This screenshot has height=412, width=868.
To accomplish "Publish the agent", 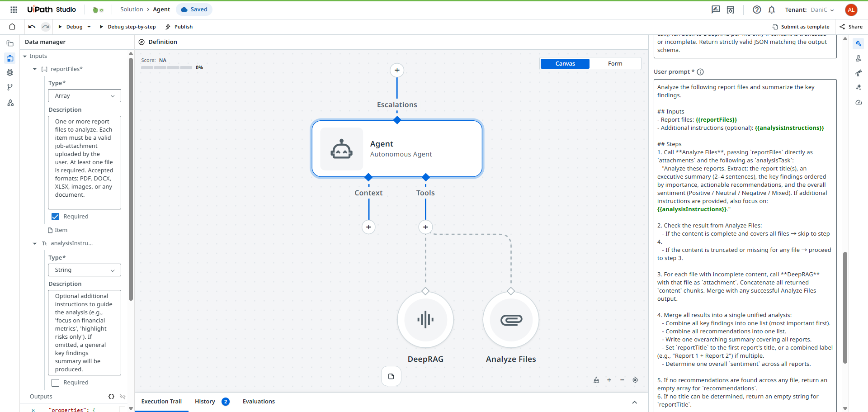I will pyautogui.click(x=179, y=27).
